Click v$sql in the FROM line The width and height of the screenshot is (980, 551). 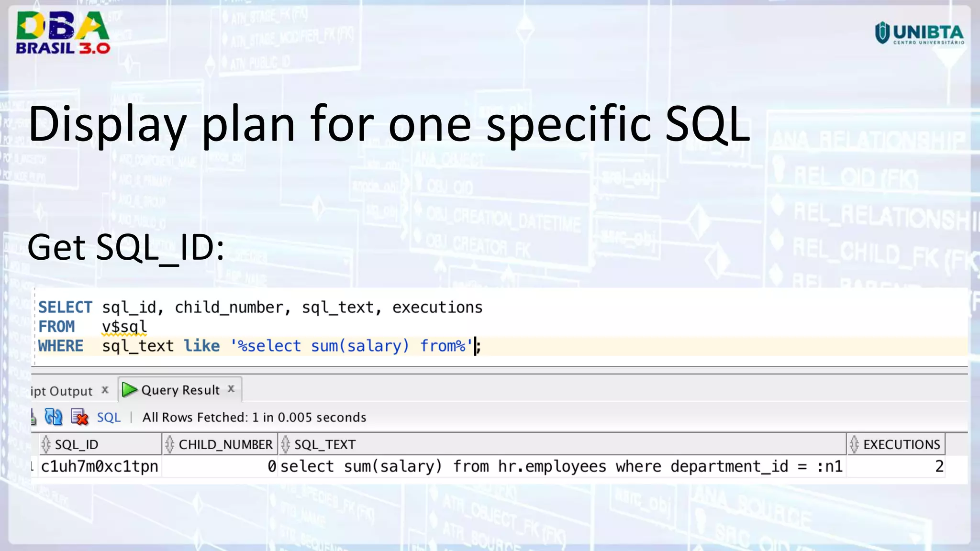(124, 327)
